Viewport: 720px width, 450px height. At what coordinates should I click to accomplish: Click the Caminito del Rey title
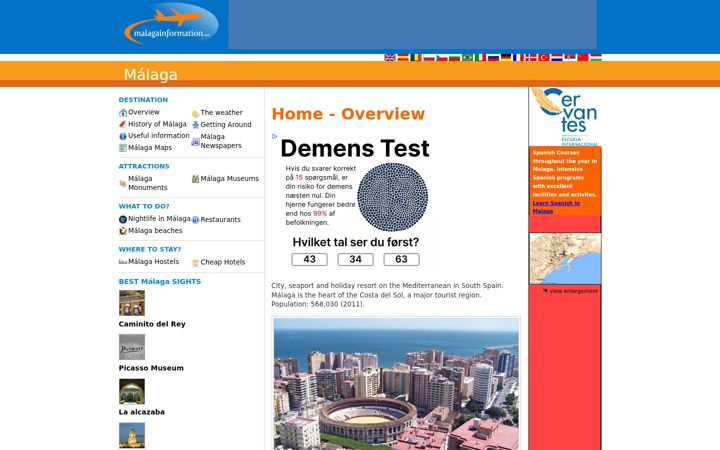152,324
